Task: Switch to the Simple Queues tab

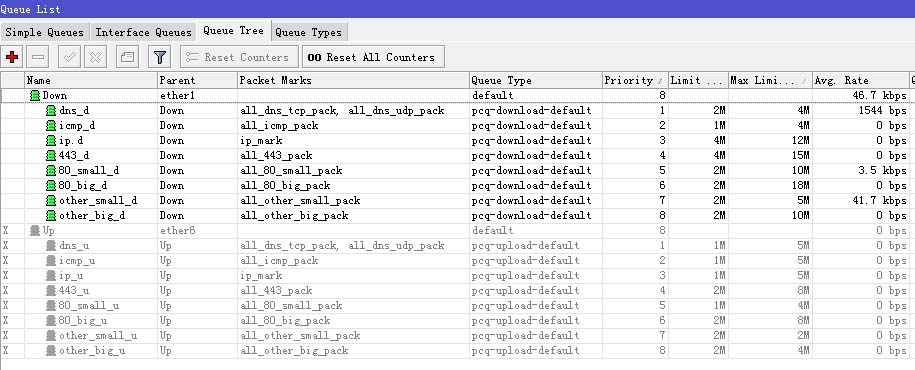Action: pos(45,32)
